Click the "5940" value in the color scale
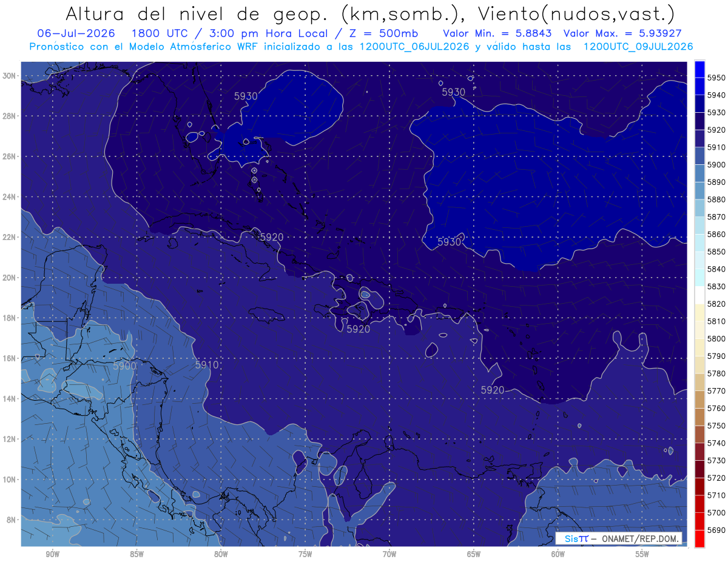 [x=716, y=95]
